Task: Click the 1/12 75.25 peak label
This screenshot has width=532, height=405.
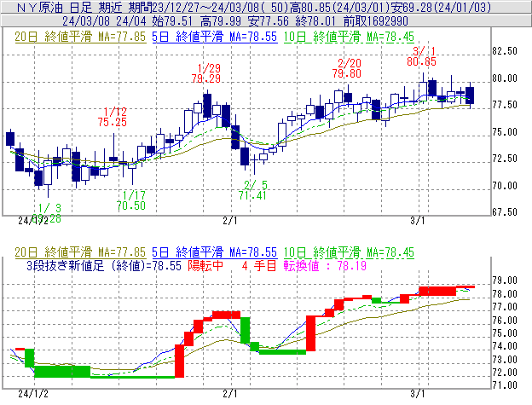Action: pyautogui.click(x=113, y=117)
